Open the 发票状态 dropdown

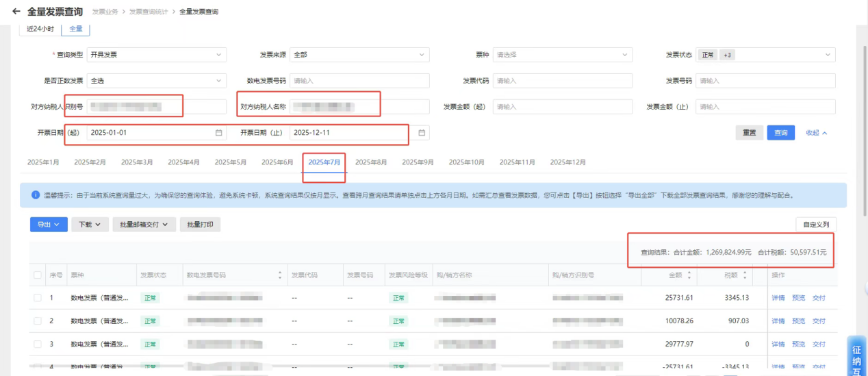(x=765, y=55)
